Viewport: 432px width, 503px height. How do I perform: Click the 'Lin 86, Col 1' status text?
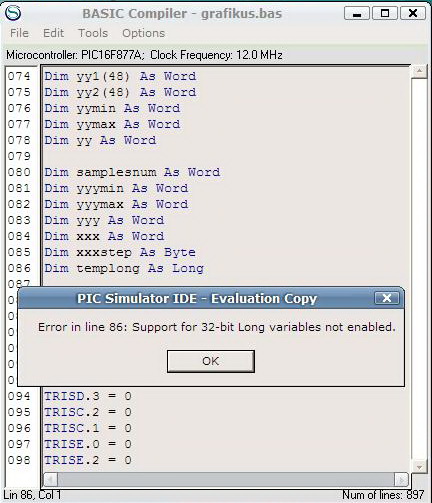[x=32, y=495]
